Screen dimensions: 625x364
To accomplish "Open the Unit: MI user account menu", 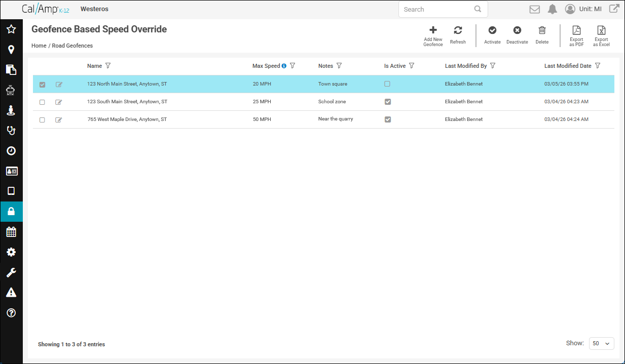I will click(x=583, y=9).
